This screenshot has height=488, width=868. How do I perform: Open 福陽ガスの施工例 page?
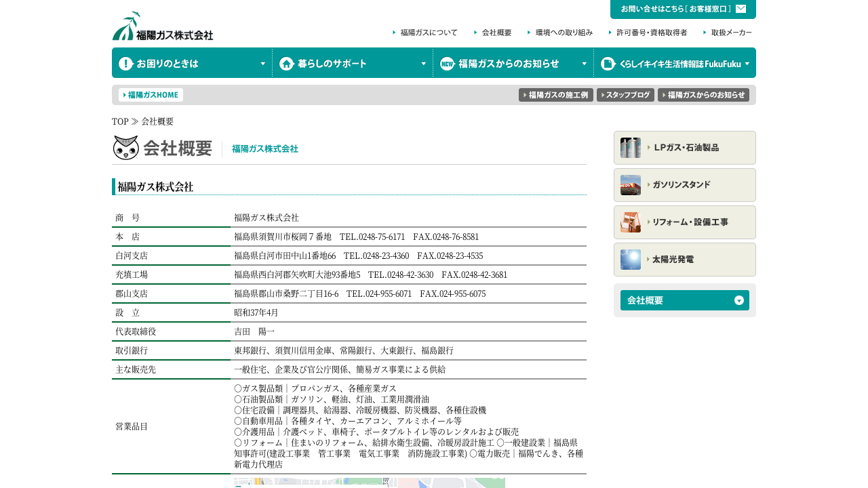click(x=556, y=95)
